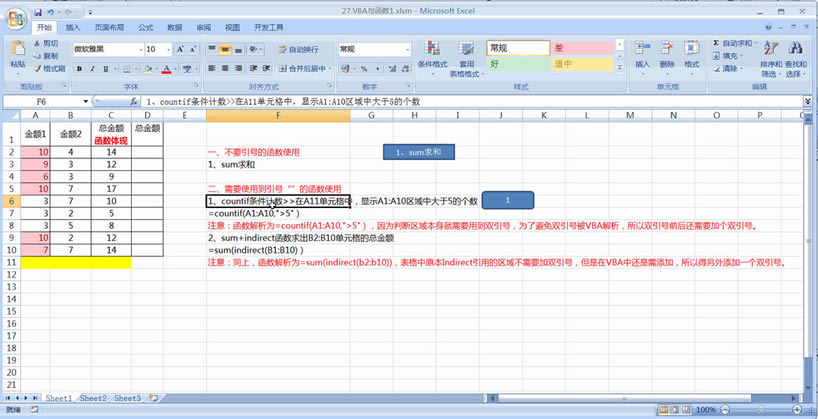Click the Office Button logo

17,20
